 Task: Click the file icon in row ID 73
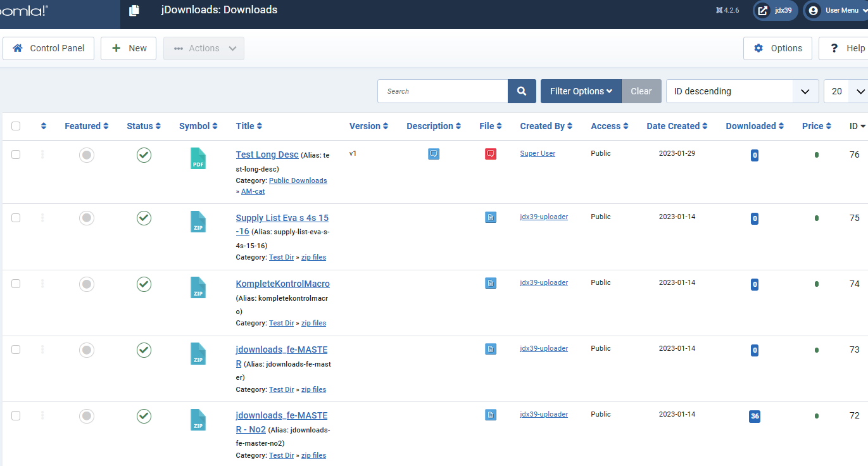[491, 349]
